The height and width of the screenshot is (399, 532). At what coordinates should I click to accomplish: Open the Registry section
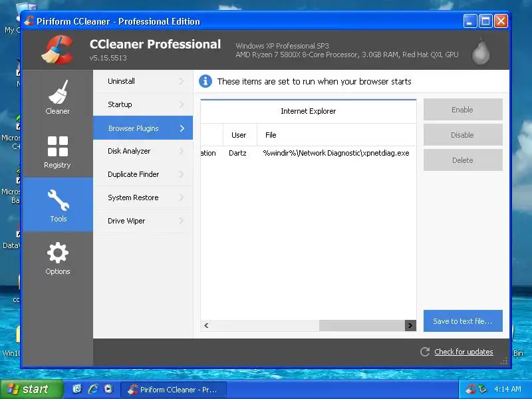58,152
